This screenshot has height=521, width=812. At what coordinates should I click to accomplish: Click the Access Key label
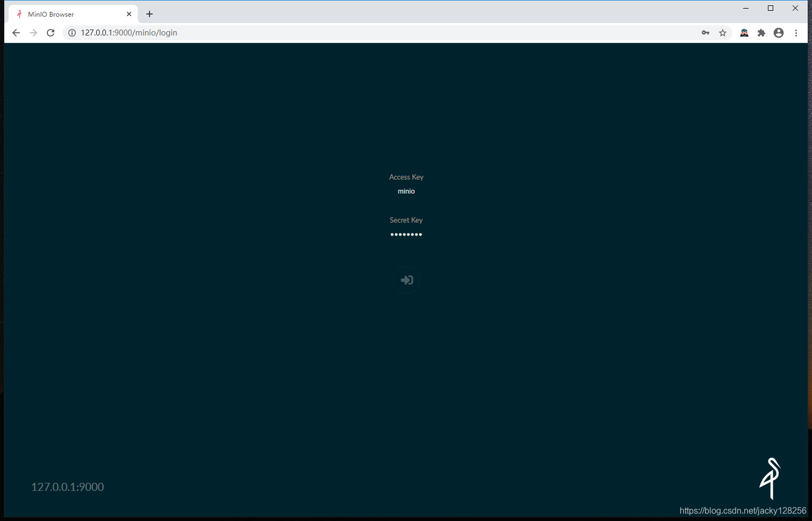pos(406,177)
